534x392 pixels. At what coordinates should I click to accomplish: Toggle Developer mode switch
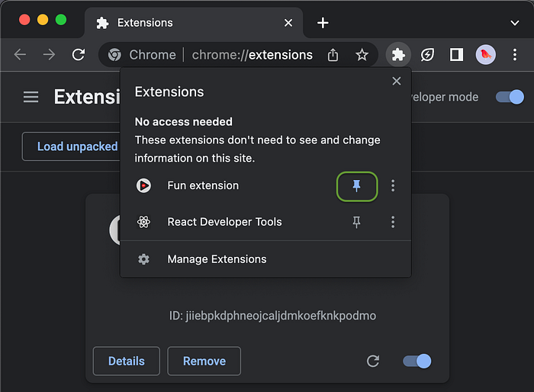(x=510, y=97)
